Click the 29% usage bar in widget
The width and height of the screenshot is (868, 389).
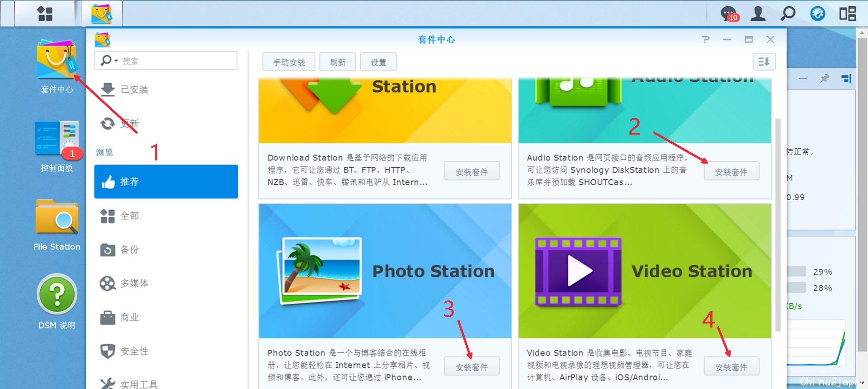[797, 272]
